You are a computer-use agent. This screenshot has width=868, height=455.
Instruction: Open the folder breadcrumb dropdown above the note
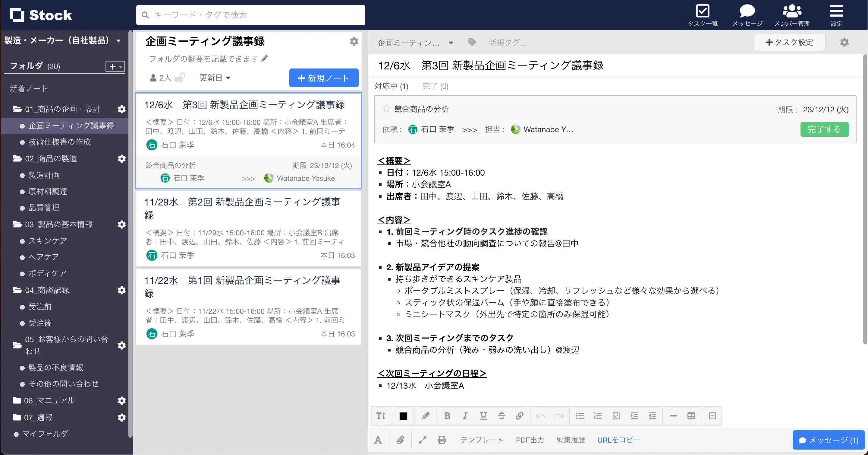point(451,43)
